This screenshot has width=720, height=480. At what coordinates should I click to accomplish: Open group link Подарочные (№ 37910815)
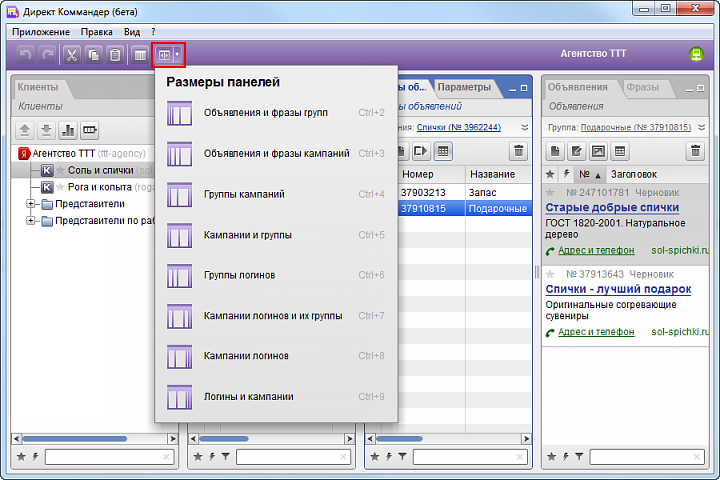coord(636,127)
